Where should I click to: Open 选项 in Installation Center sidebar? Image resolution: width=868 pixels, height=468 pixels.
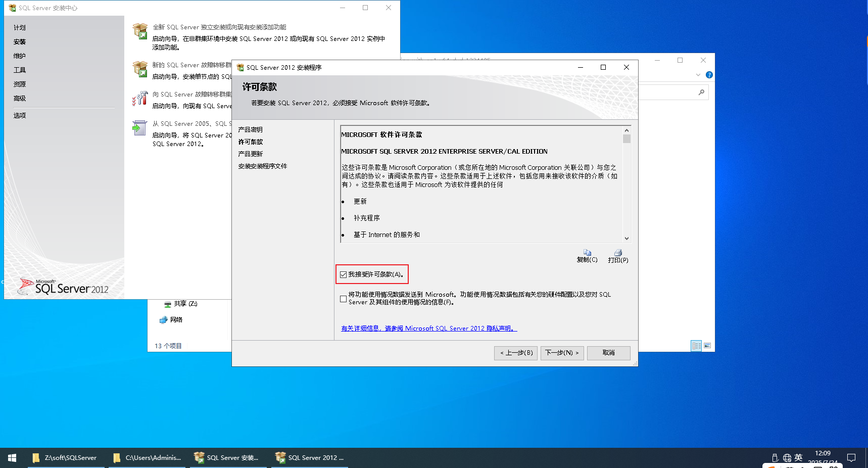20,116
